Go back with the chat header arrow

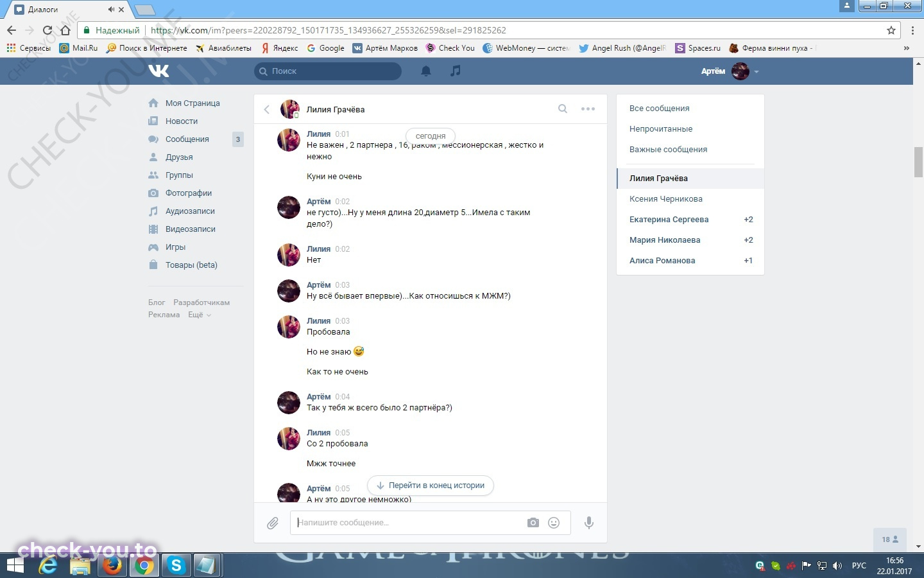pyautogui.click(x=267, y=109)
